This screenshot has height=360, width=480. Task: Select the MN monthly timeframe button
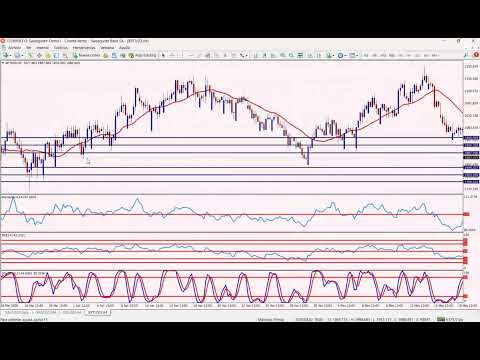[x=435, y=55]
